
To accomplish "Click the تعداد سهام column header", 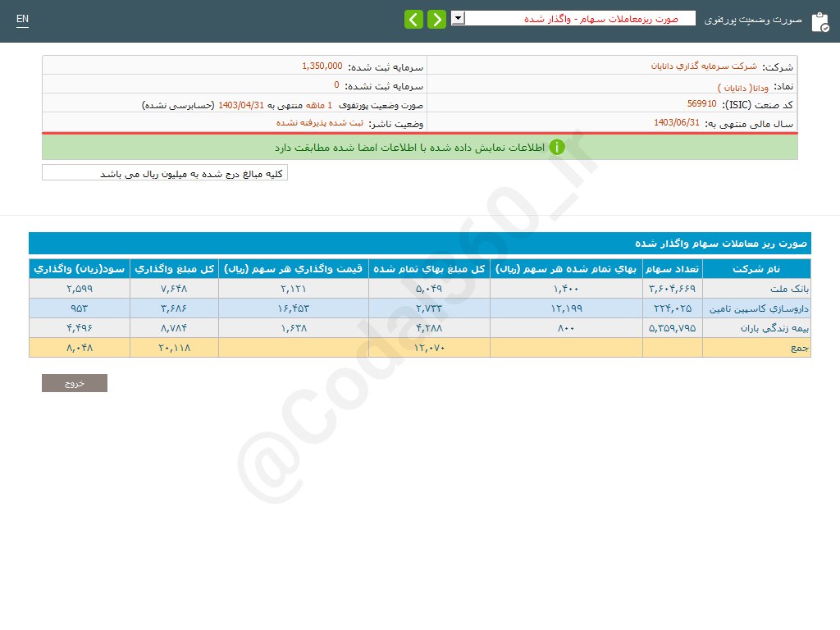I will [x=673, y=269].
